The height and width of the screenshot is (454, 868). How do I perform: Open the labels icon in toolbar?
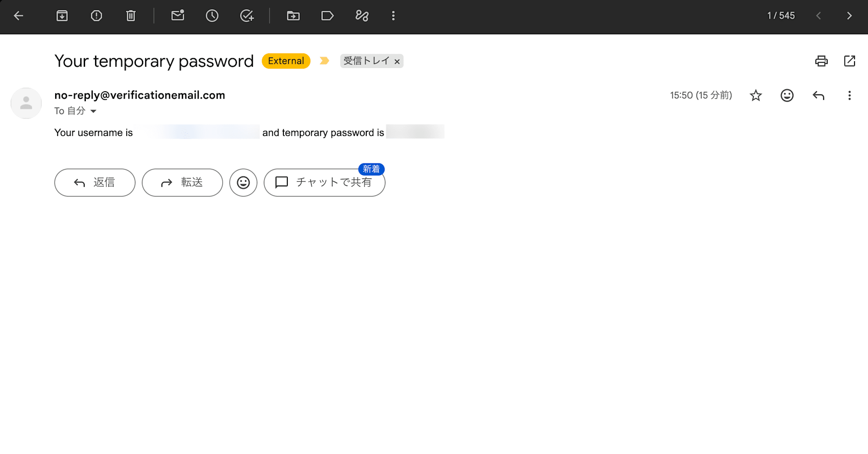327,16
